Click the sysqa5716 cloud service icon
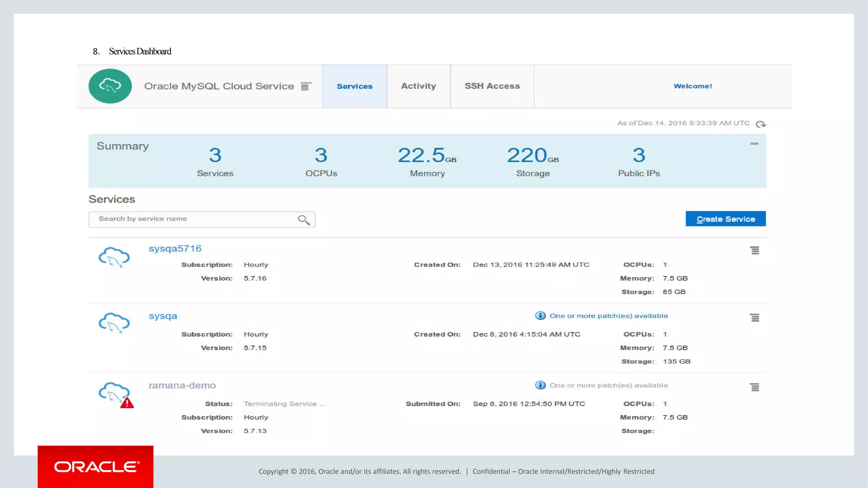The width and height of the screenshot is (868, 488). point(114,257)
